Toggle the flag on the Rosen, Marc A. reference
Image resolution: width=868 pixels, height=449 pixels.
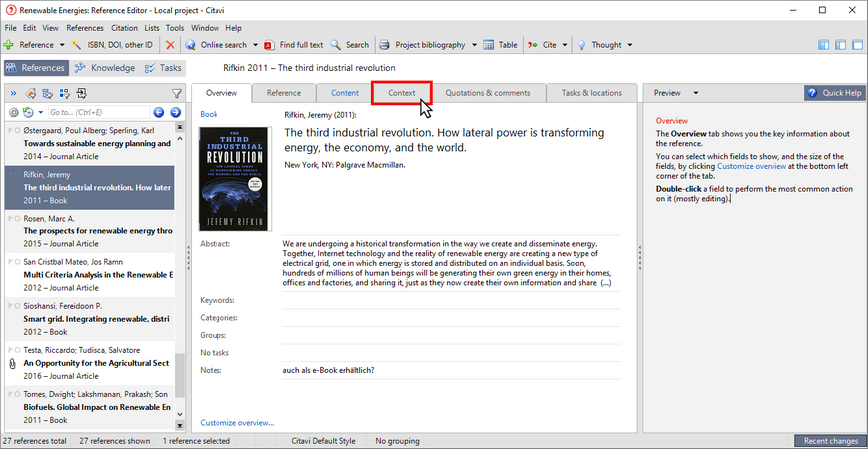(11, 219)
